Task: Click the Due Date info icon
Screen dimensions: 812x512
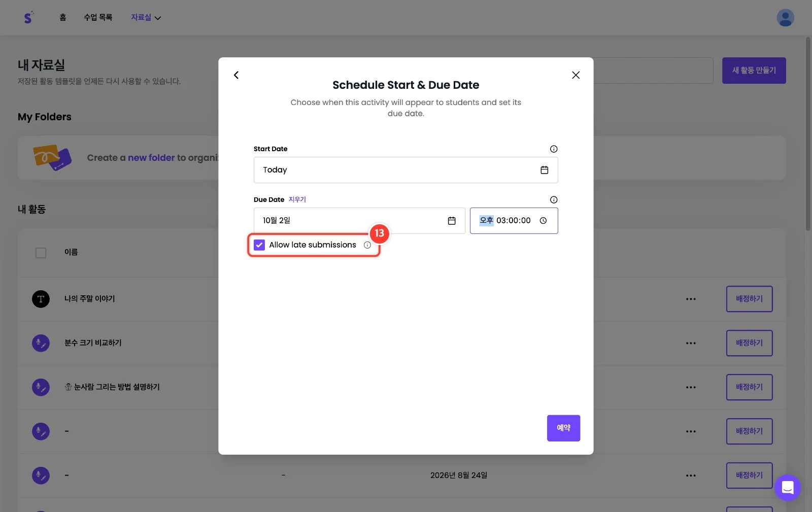Action: coord(554,199)
